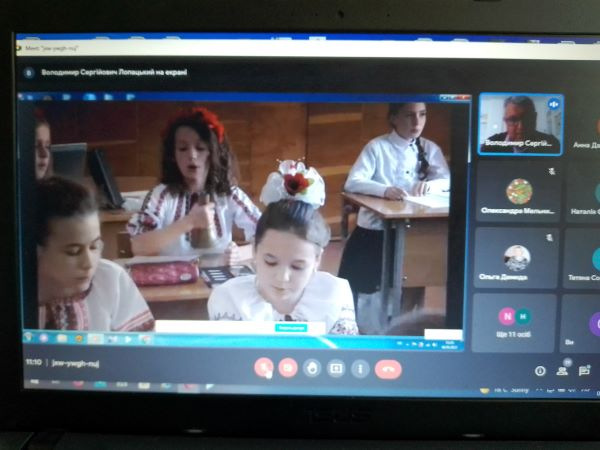Image resolution: width=600 pixels, height=450 pixels.
Task: Open the present screen option
Action: [x=336, y=368]
